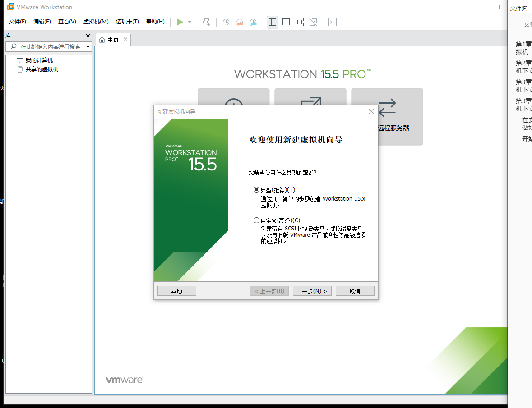
Task: Toggle the thumbnail bar view icon
Action: tap(286, 23)
